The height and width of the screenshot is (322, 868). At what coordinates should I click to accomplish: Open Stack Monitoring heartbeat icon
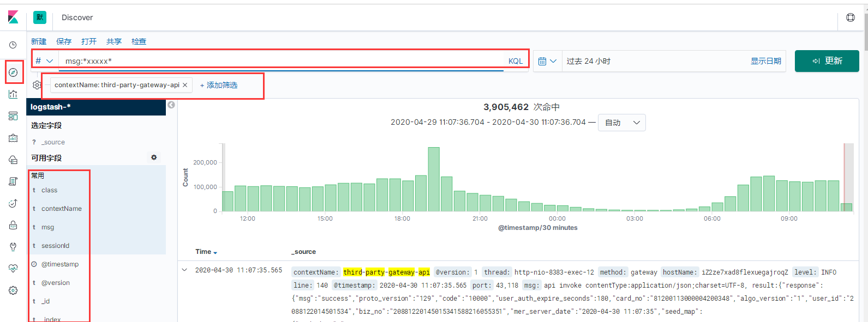pos(13,269)
